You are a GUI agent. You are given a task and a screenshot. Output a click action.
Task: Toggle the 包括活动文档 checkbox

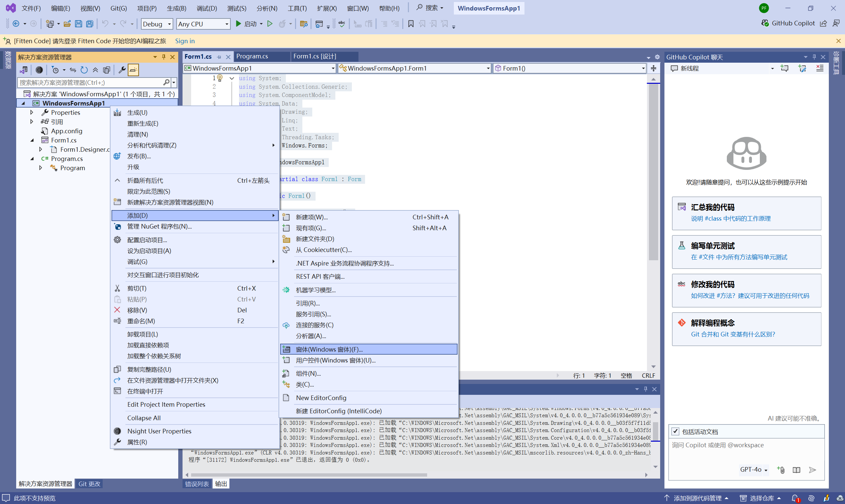pos(675,432)
